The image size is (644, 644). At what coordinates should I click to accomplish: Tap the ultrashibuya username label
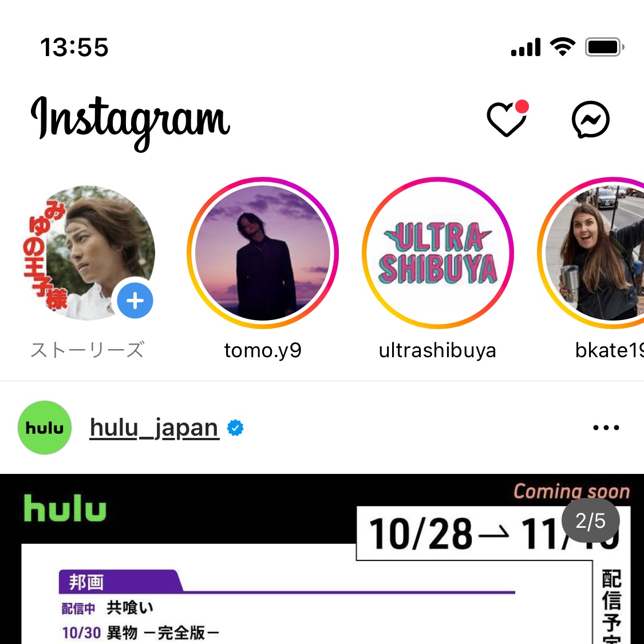(x=437, y=350)
